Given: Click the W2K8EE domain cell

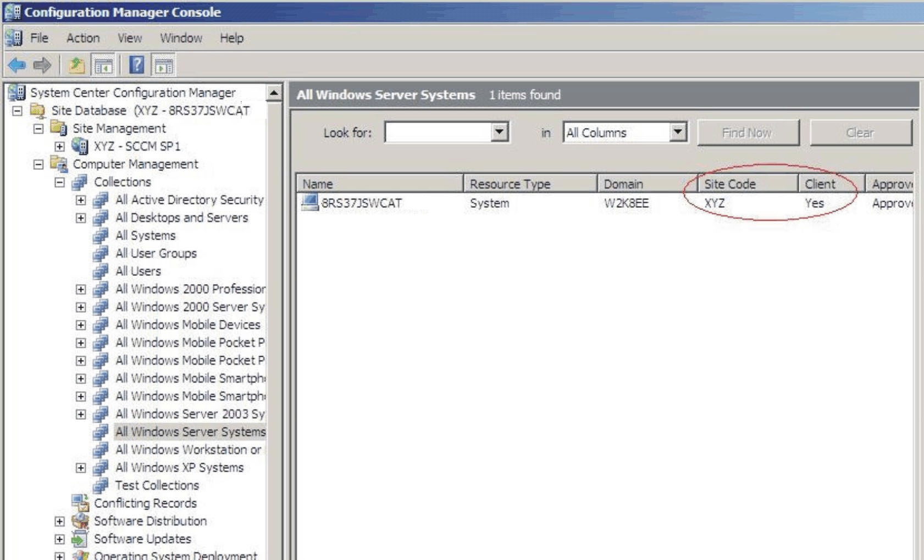Looking at the screenshot, I should click(626, 203).
